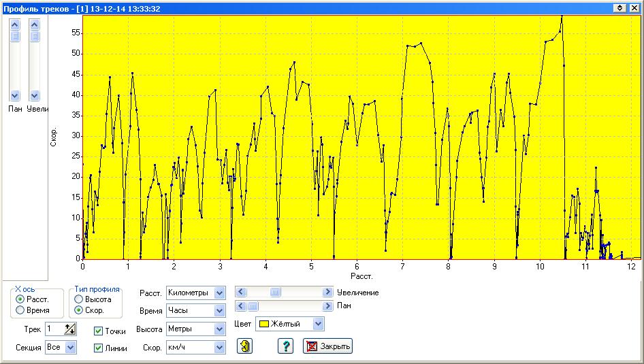This screenshot has height=364, width=644.
Task: Open the Расст. units dropdown (Километры)
Action: 219,293
